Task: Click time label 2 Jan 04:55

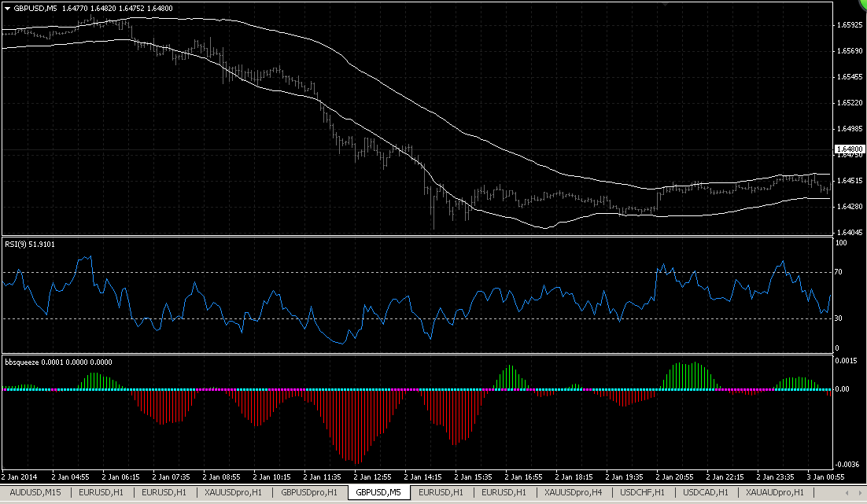Action: pos(70,477)
